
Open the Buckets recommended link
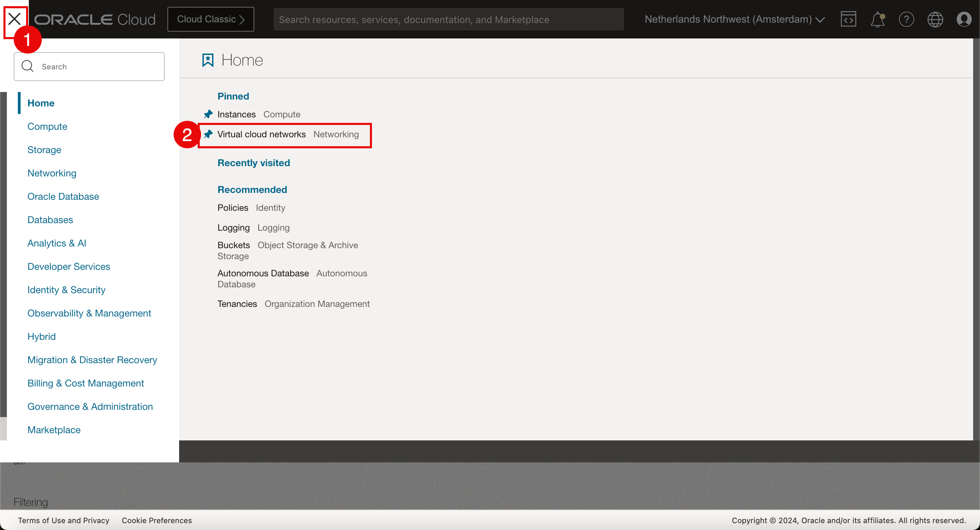coord(234,245)
